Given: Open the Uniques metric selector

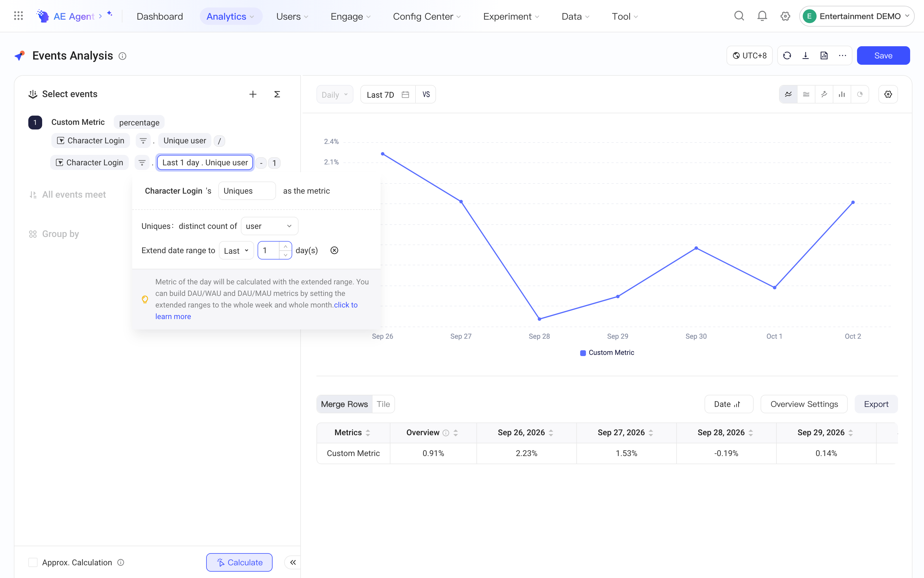Looking at the screenshot, I should 247,191.
